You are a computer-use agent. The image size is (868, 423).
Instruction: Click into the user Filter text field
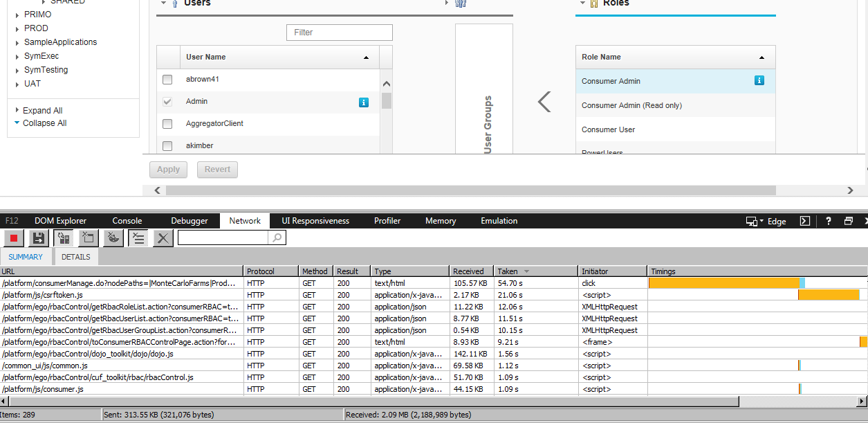point(339,33)
